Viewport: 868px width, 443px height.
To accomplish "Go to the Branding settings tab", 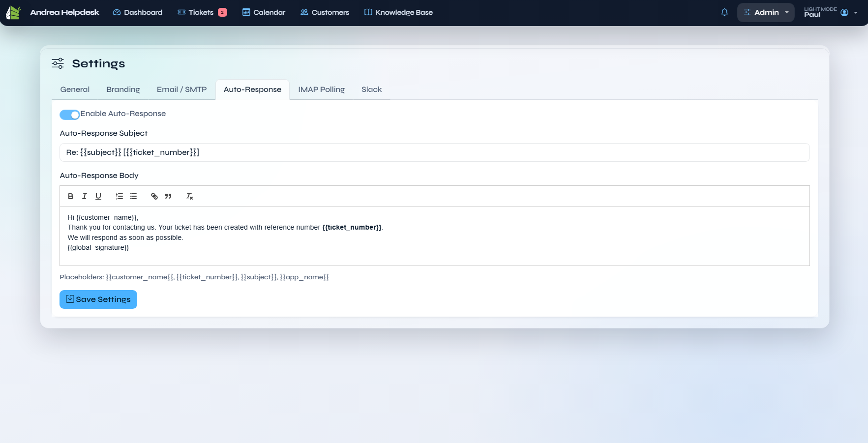I will [x=123, y=89].
